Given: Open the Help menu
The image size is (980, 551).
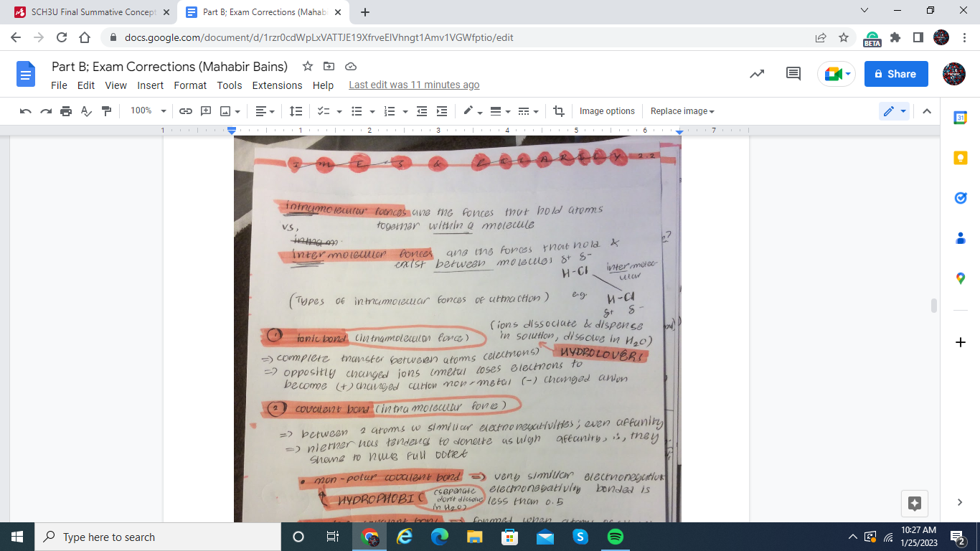Looking at the screenshot, I should pos(323,85).
